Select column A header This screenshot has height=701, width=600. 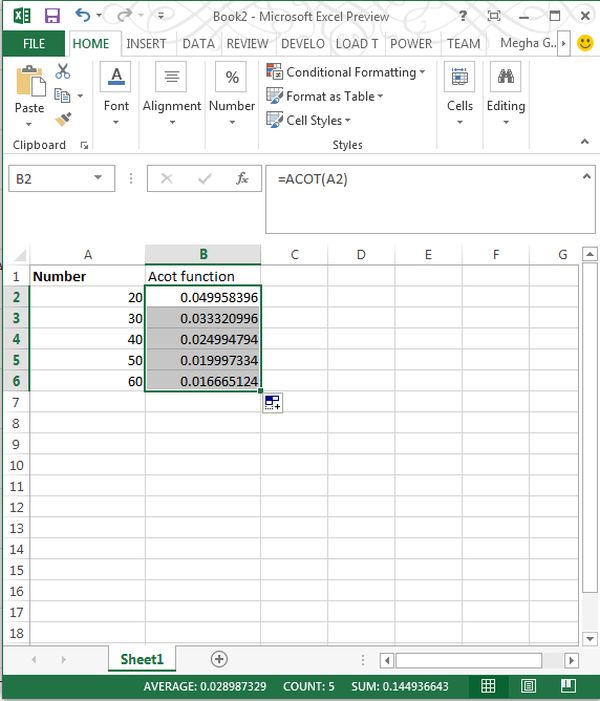88,255
